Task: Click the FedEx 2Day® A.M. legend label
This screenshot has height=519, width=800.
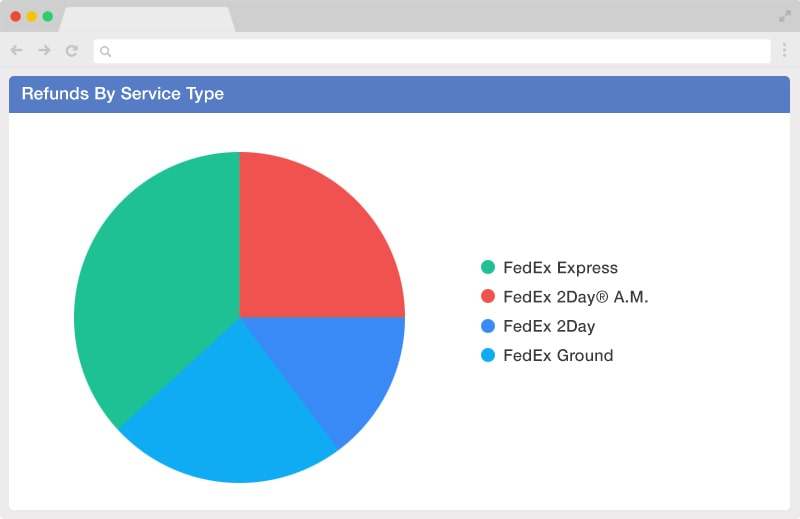Action: click(x=576, y=296)
